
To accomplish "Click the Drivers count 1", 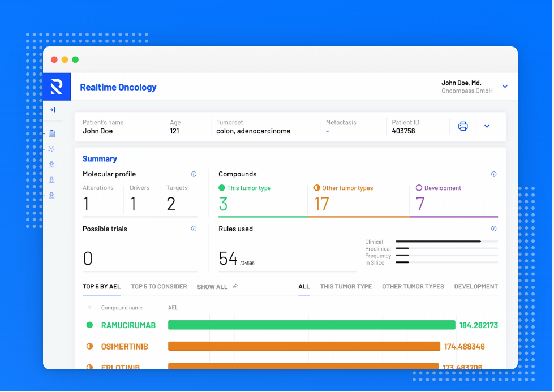I will click(133, 204).
